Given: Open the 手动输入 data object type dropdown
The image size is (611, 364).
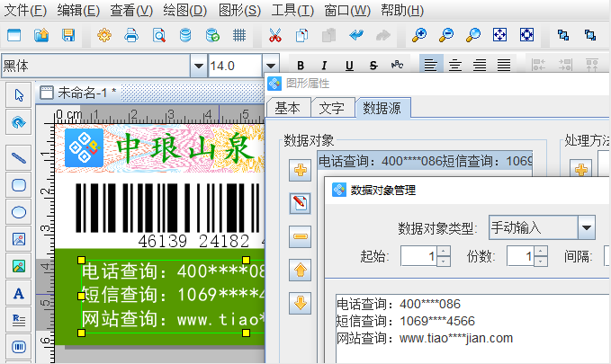Looking at the screenshot, I should click(587, 226).
